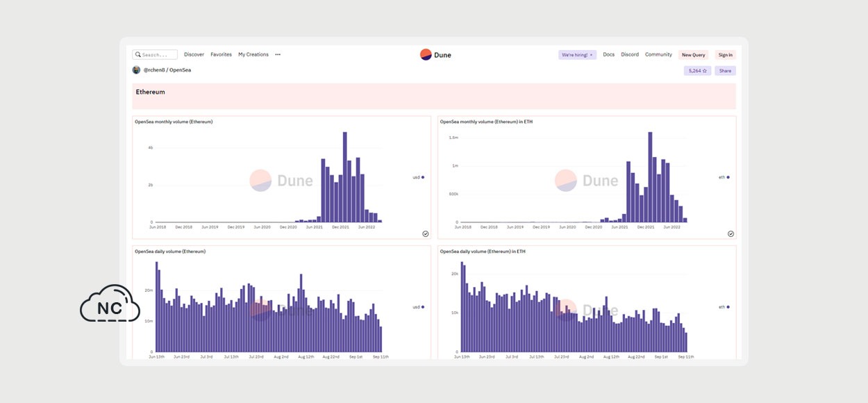Click the Share button
The image size is (868, 403).
point(725,71)
